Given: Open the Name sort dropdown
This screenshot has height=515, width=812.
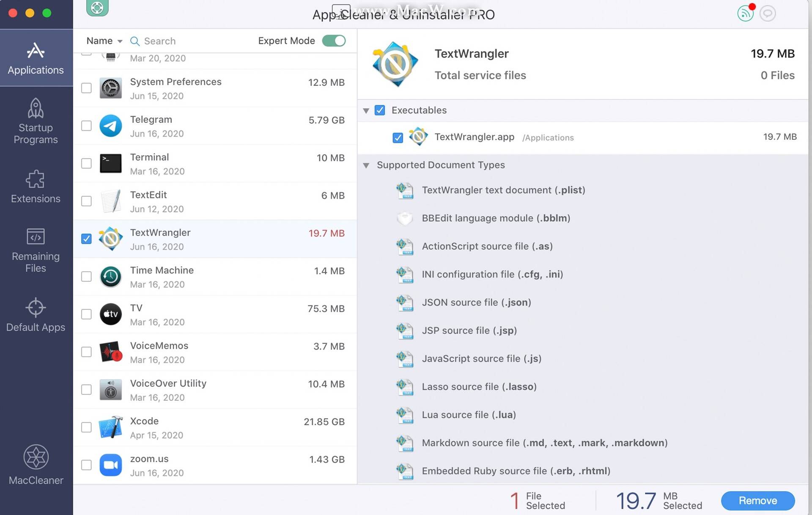Looking at the screenshot, I should click(x=104, y=41).
